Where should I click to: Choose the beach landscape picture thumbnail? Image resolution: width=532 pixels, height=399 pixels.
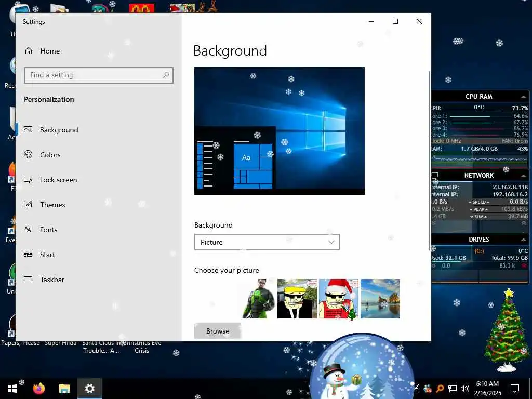[380, 299]
